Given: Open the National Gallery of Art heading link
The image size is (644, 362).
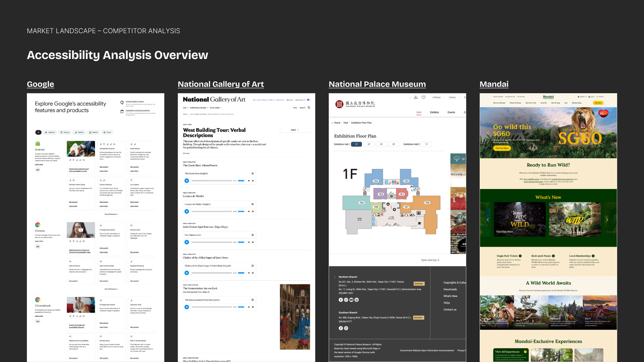Looking at the screenshot, I should click(x=221, y=84).
